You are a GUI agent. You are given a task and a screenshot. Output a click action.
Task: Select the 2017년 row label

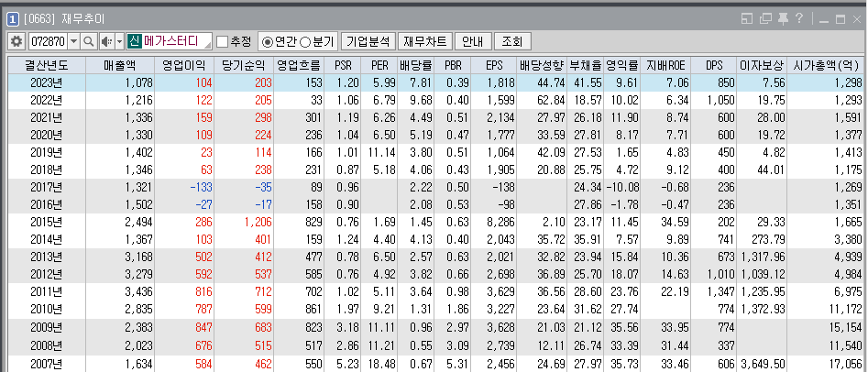pyautogui.click(x=47, y=188)
